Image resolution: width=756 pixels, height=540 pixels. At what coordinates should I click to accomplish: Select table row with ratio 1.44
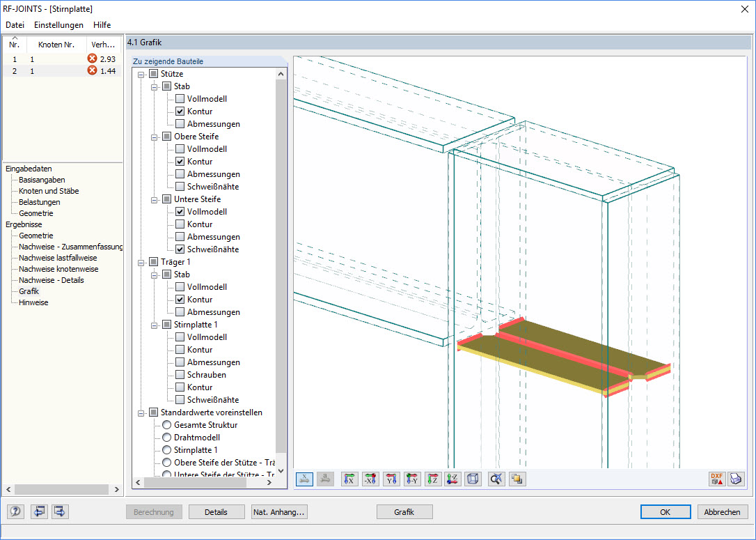pyautogui.click(x=62, y=71)
